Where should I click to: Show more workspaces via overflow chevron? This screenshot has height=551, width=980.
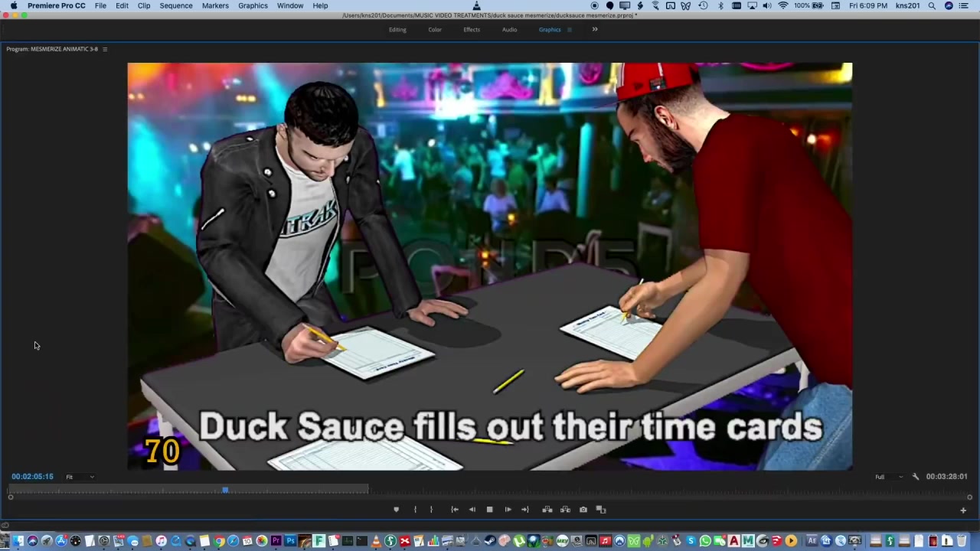pos(595,30)
